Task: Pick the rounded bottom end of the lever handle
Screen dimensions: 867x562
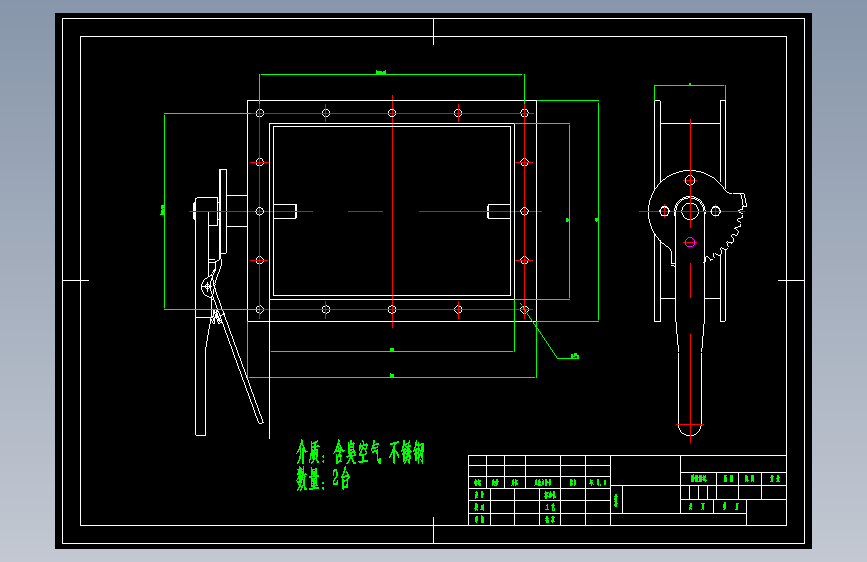Action: click(x=690, y=430)
